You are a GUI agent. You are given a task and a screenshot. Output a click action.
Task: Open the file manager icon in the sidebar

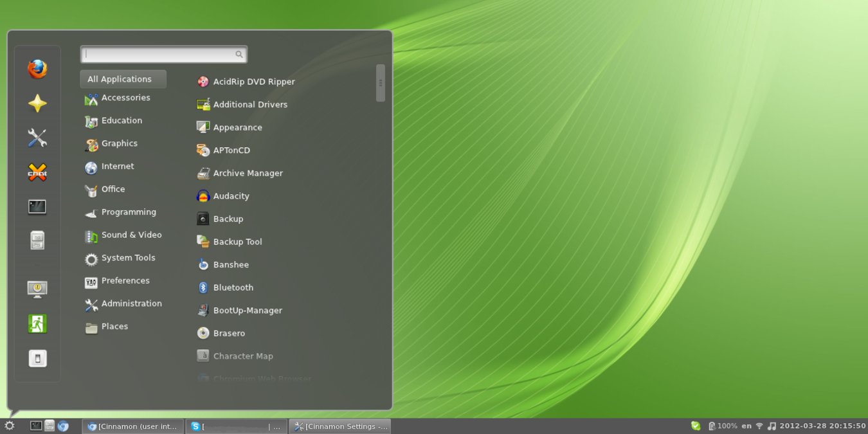(37, 240)
